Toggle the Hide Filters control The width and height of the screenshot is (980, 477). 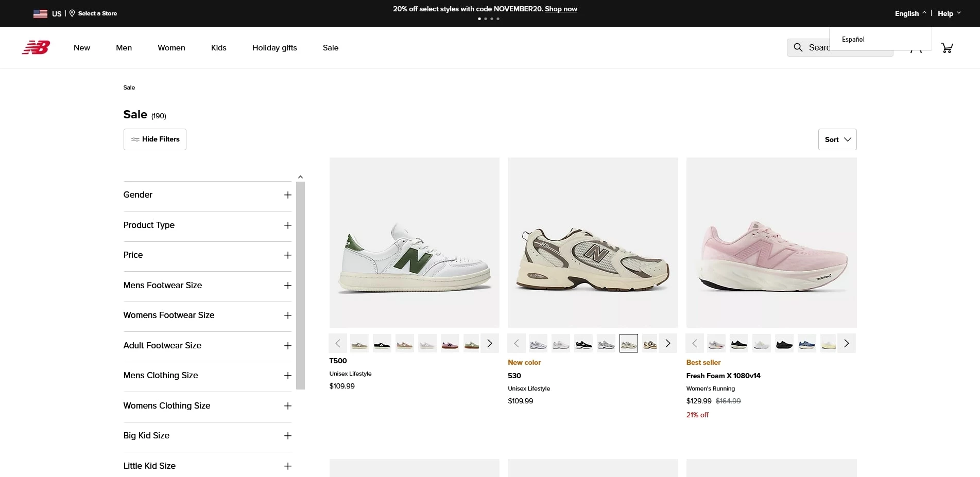(x=154, y=139)
